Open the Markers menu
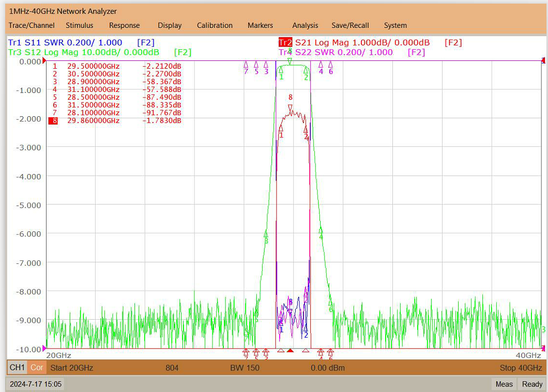The image size is (548, 392). pos(260,25)
